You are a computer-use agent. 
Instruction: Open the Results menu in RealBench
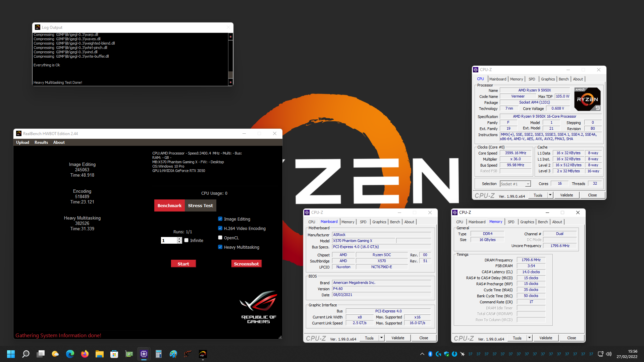point(41,142)
